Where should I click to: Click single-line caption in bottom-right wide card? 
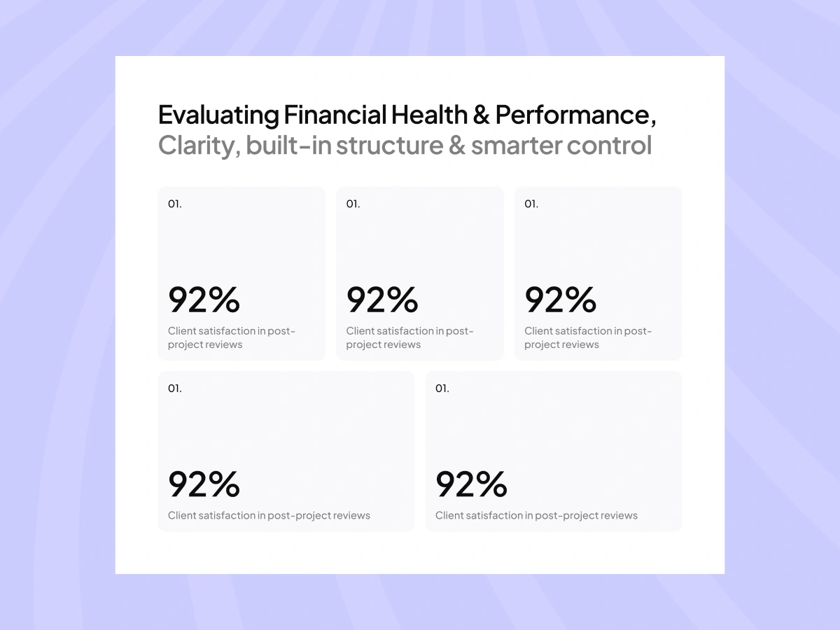click(x=536, y=515)
